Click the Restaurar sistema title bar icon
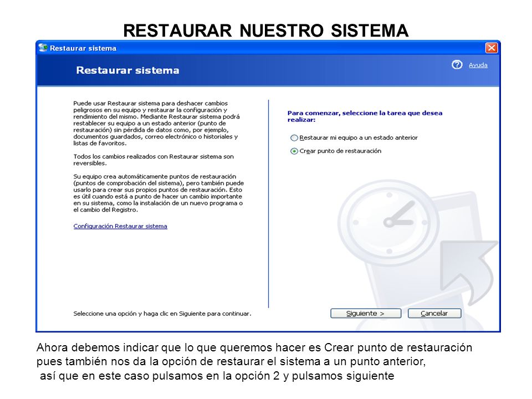This screenshot has height=399, width=532. pos(43,48)
